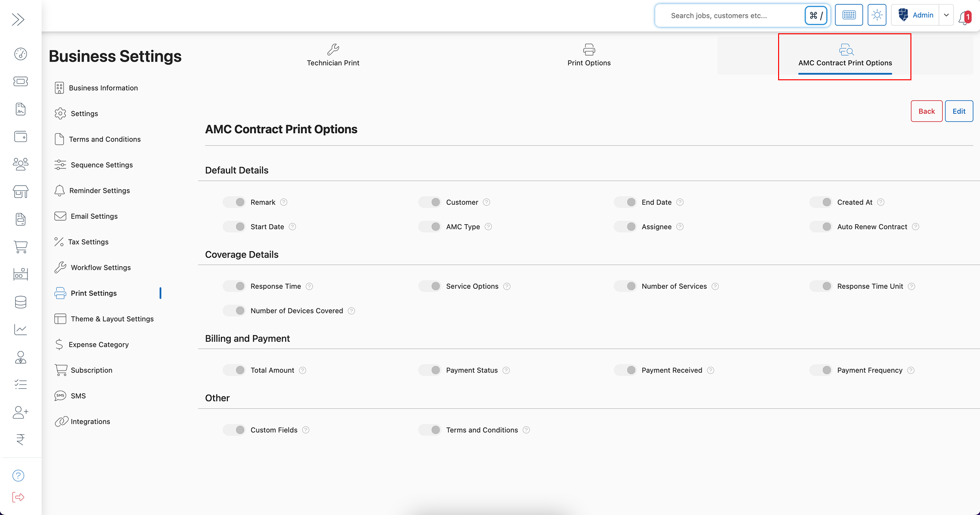Toggle the Remark switch
Image resolution: width=980 pixels, height=515 pixels.
[x=234, y=202]
